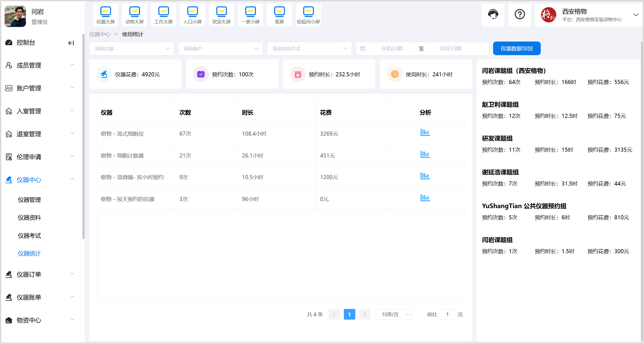This screenshot has width=644, height=344.
Task: Click the help question mark icon
Action: click(x=520, y=15)
